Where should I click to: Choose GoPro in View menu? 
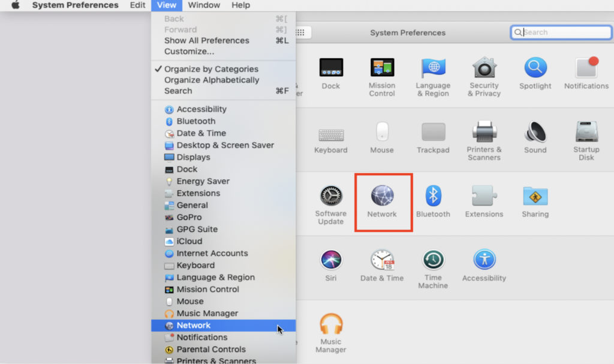click(x=224, y=218)
